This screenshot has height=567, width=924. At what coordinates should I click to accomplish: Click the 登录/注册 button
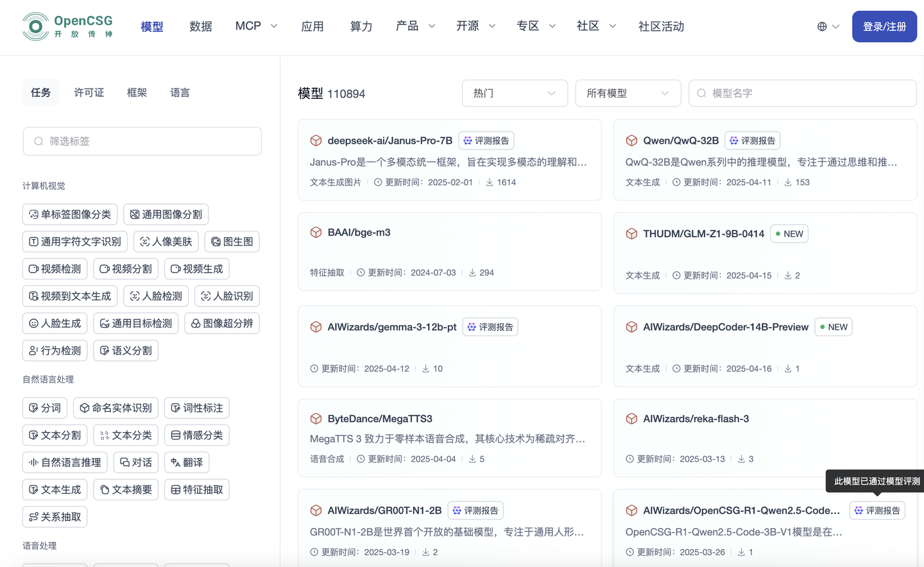[884, 26]
